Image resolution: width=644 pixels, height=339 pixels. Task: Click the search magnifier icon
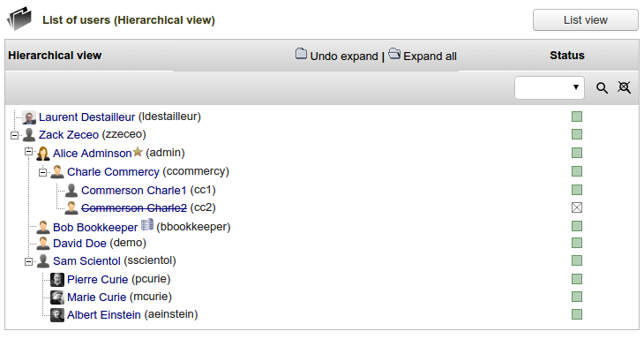(x=602, y=87)
